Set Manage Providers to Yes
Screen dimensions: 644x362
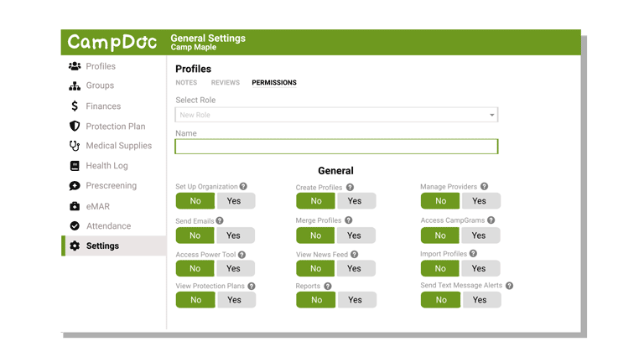[x=481, y=201]
